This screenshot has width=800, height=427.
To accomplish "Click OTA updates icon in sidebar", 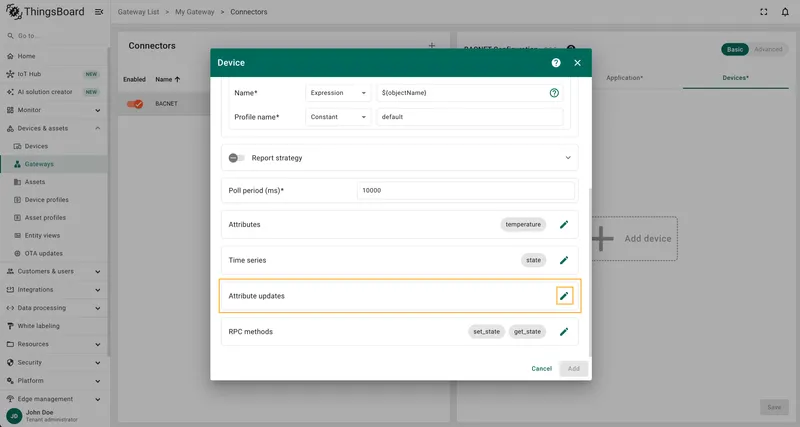I will (x=17, y=253).
